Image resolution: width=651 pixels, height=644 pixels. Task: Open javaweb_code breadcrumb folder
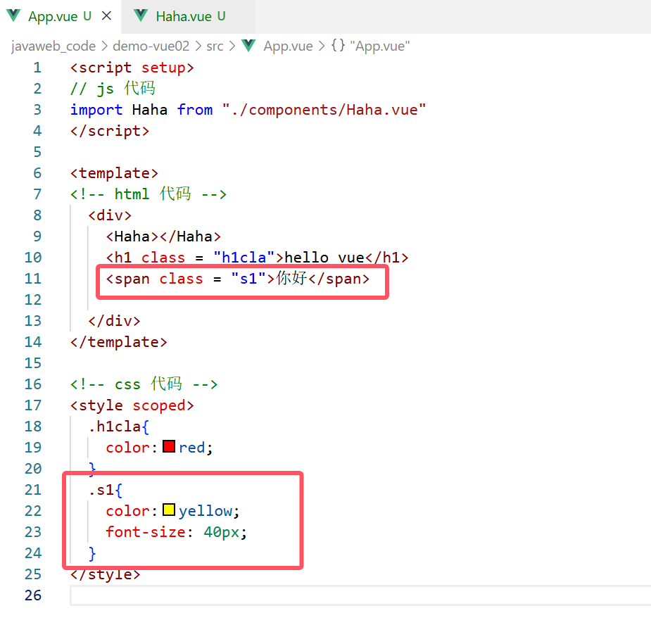53,46
